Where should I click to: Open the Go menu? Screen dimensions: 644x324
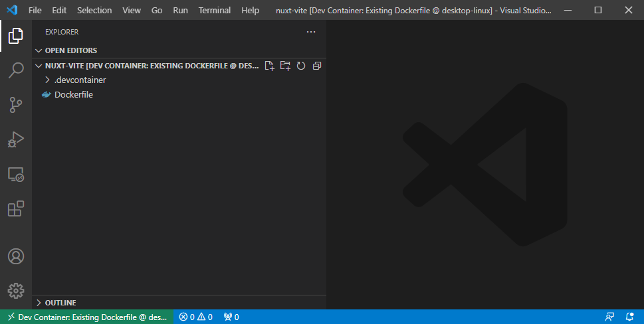coord(157,10)
